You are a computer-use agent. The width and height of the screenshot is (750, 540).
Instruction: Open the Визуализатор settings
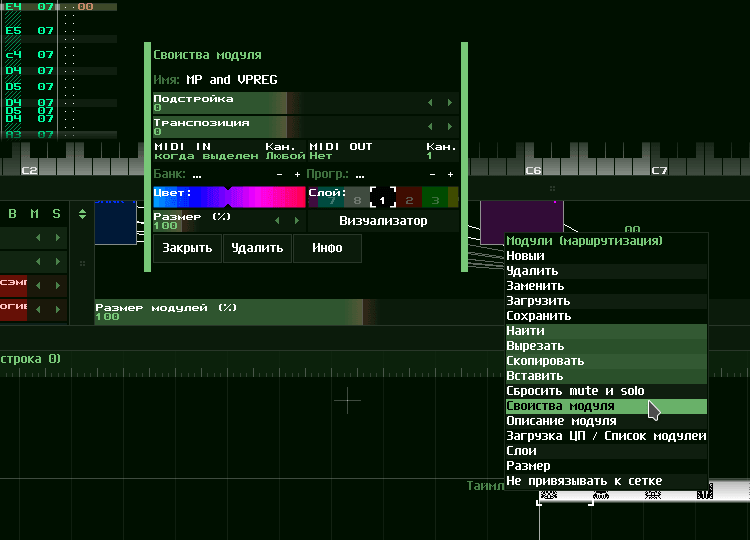(383, 221)
